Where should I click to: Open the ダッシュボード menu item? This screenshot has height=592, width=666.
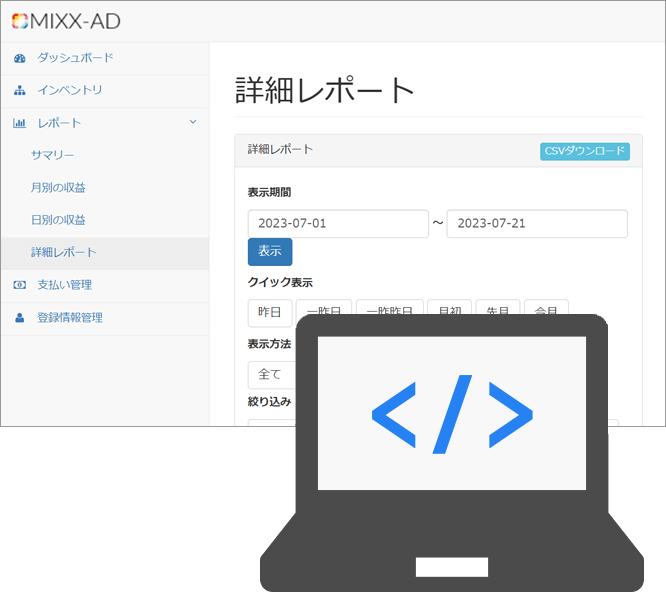point(75,58)
